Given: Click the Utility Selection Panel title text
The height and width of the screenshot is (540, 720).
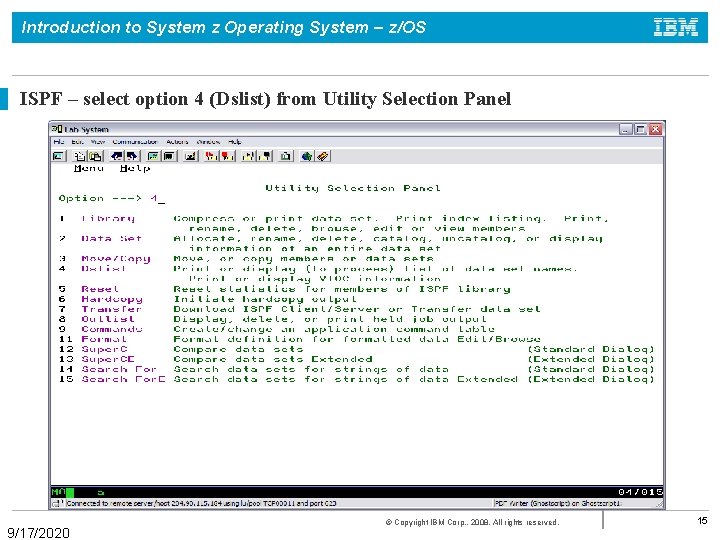Looking at the screenshot, I should tap(353, 188).
